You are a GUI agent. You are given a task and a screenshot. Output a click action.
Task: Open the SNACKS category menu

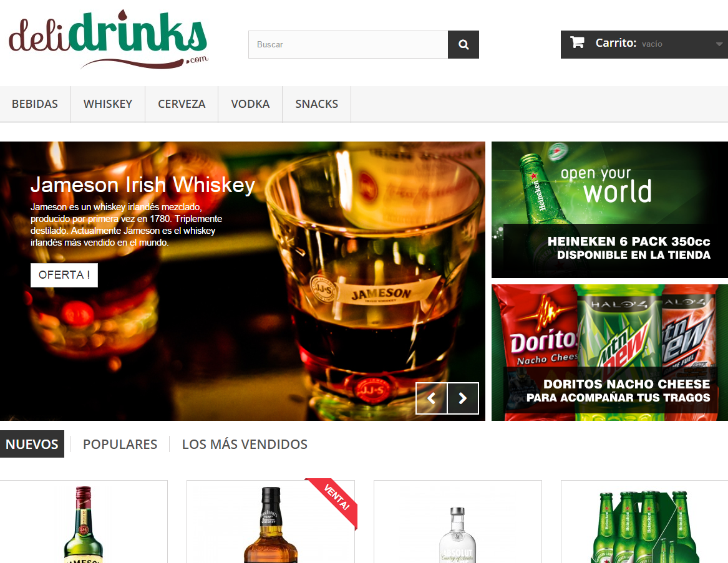tap(316, 103)
